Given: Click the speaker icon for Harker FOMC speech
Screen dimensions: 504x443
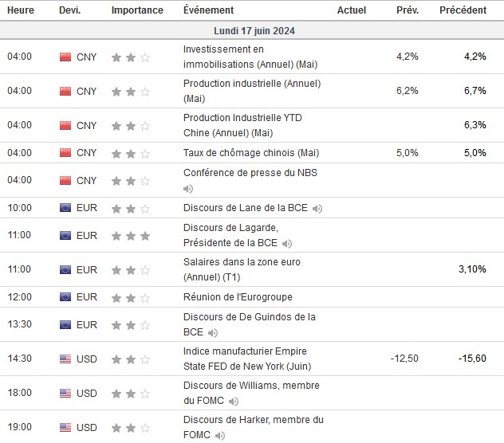Looking at the screenshot, I should (x=220, y=436).
